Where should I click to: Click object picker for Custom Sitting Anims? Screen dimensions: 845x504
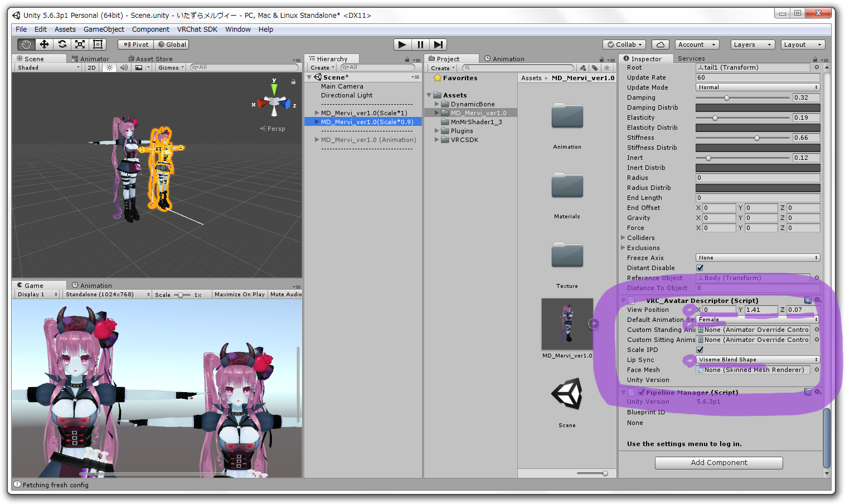(817, 340)
